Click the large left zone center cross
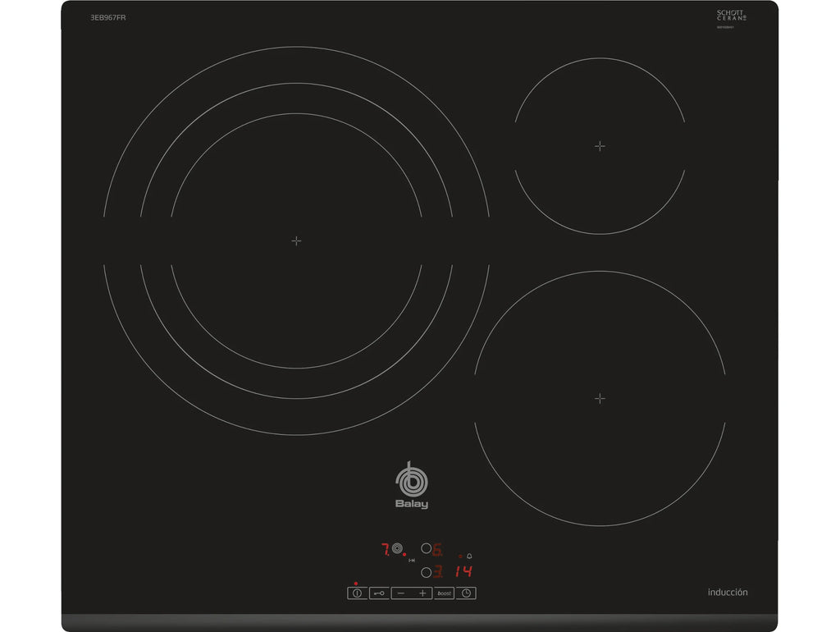 (x=296, y=240)
